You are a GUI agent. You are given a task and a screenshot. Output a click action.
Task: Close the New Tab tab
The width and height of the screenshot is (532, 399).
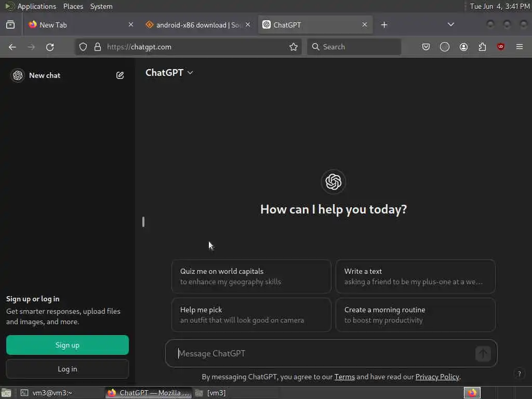point(131,24)
